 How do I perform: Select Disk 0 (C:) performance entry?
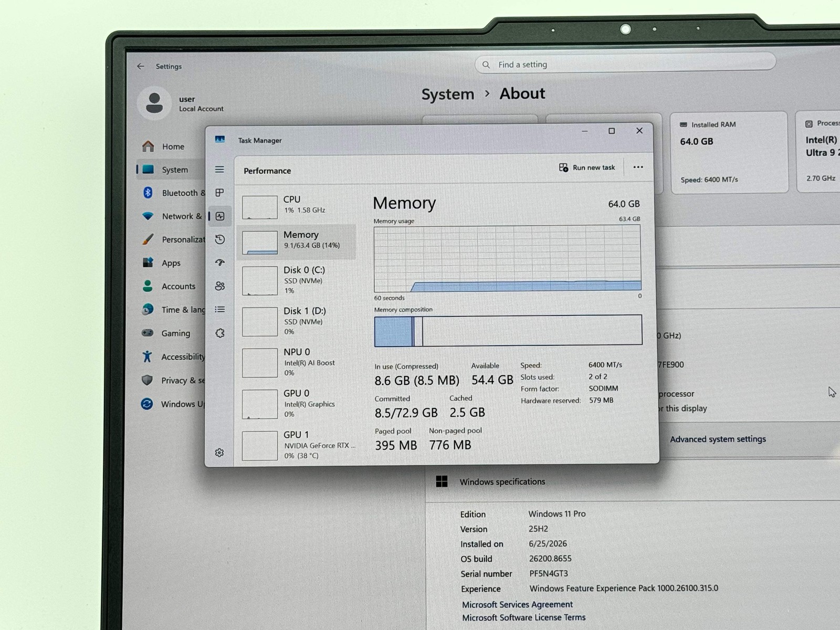(297, 280)
